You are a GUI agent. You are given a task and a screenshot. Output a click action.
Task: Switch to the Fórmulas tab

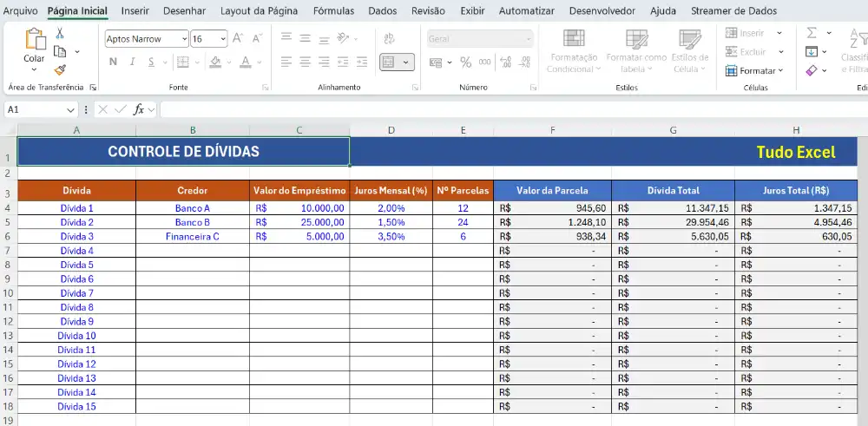(334, 10)
